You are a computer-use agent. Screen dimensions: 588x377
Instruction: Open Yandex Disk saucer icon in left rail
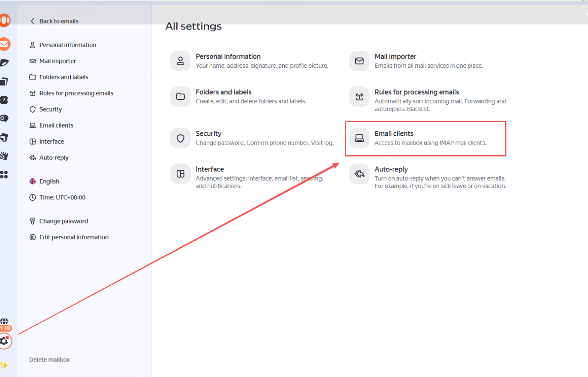click(x=4, y=63)
